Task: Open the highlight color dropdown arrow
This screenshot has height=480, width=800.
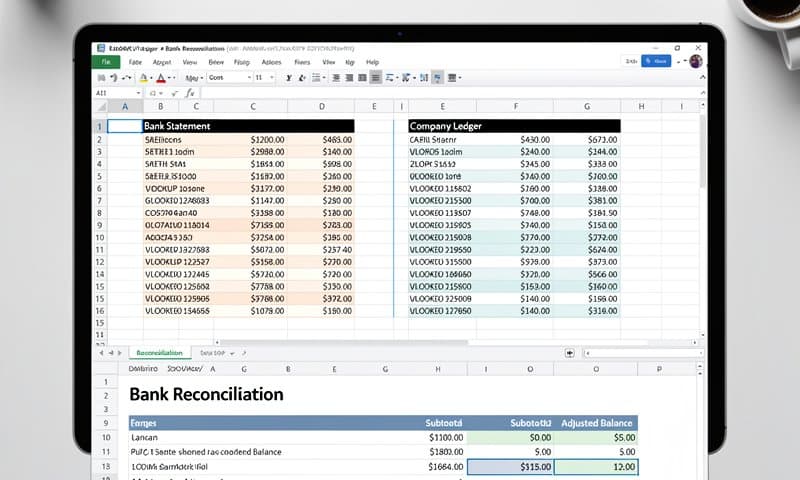Action: [152, 78]
